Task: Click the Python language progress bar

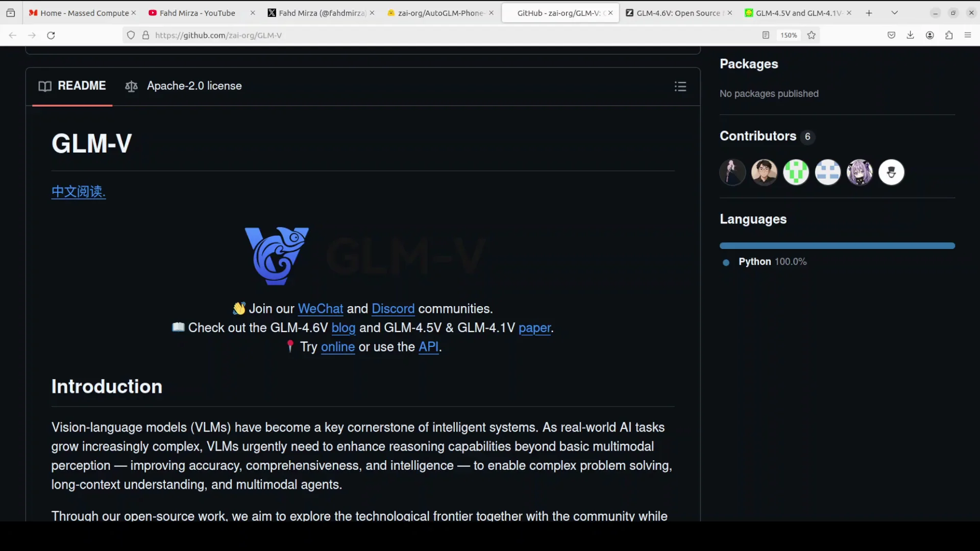Action: click(837, 246)
